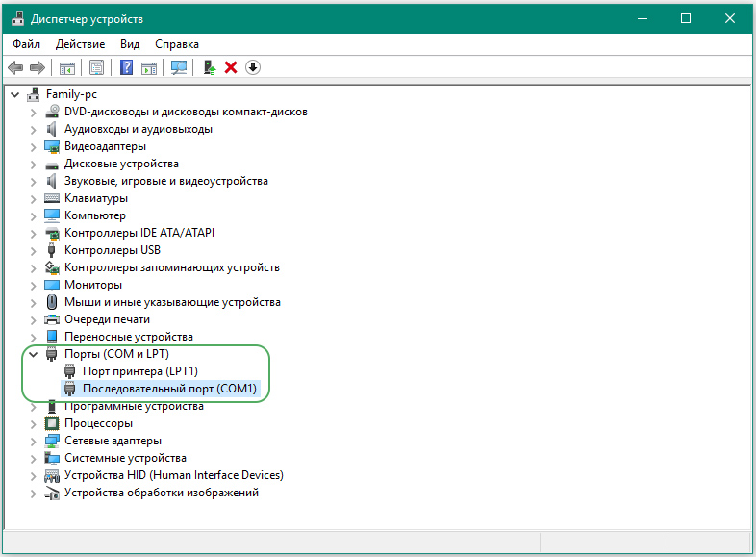This screenshot has height=557, width=756.
Task: Expand Аудиовходы и аудиовыходы category
Action: pos(33,129)
